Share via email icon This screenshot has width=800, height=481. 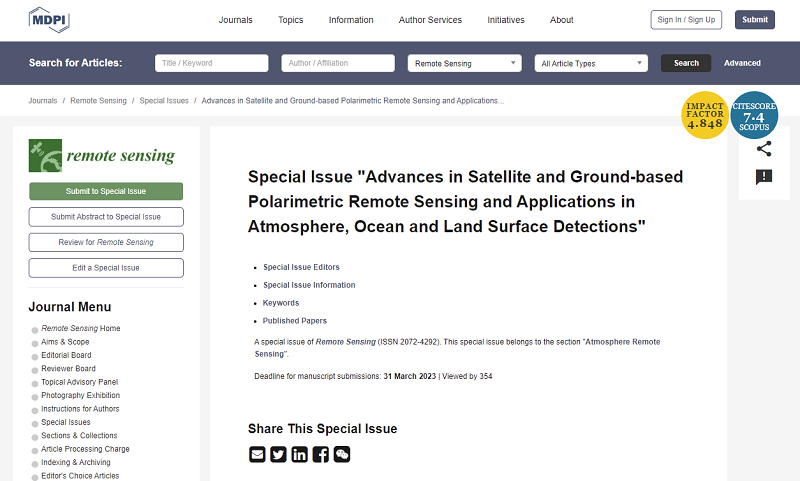[258, 454]
